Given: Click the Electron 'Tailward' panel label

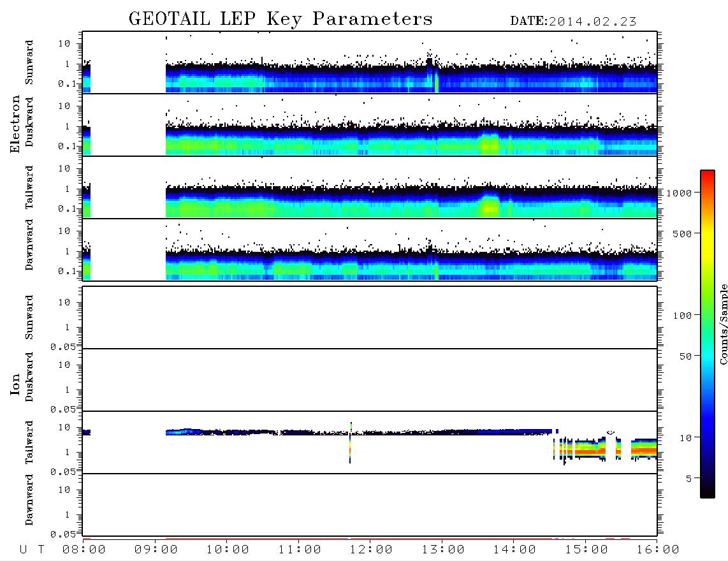Looking at the screenshot, I should point(29,187).
